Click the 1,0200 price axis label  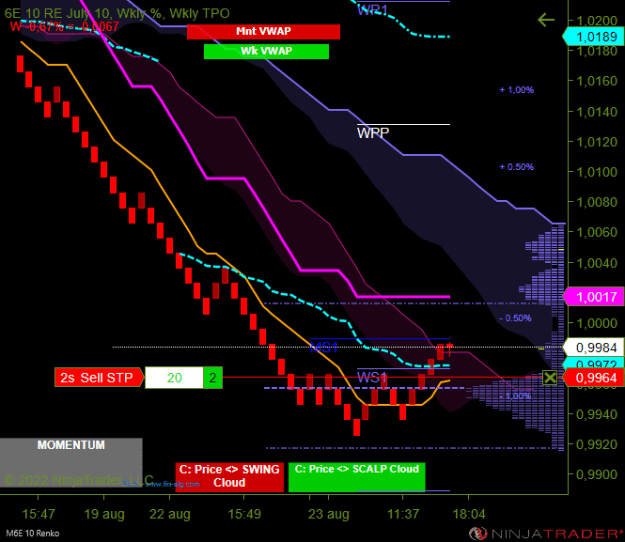597,20
